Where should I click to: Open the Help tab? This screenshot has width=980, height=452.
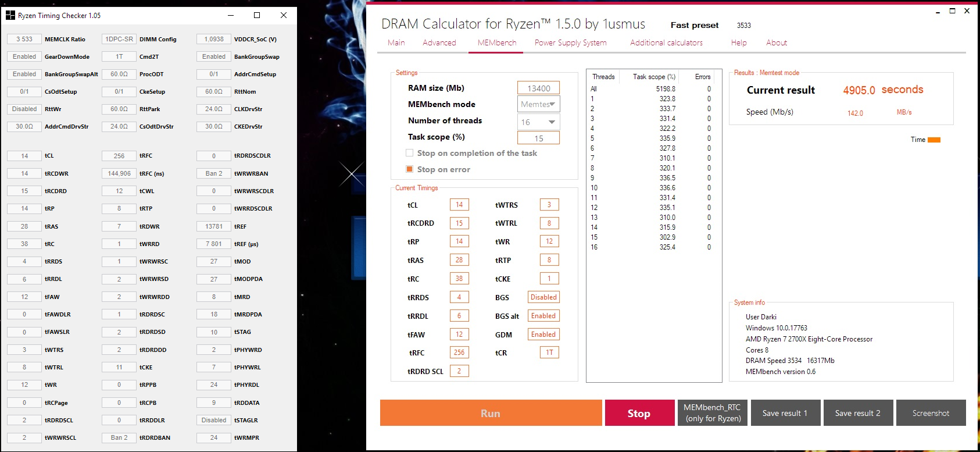coord(739,42)
